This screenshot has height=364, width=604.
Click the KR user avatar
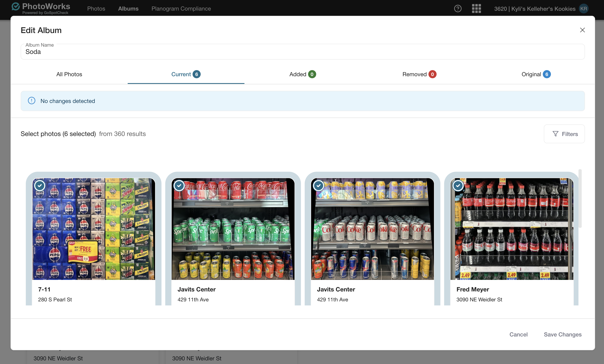click(583, 9)
